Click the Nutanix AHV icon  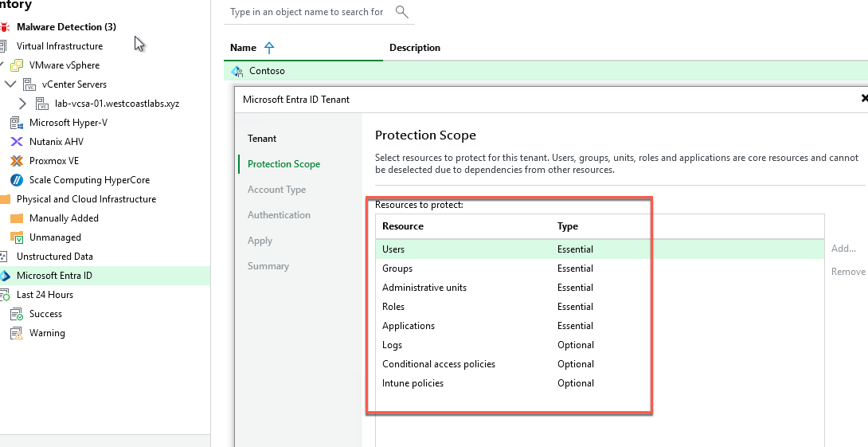pos(17,142)
